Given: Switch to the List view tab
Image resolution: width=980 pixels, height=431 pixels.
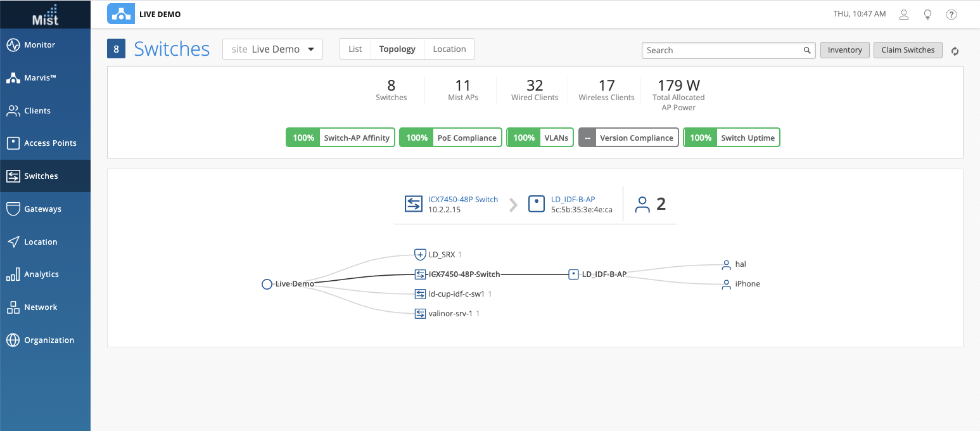Looking at the screenshot, I should [355, 49].
